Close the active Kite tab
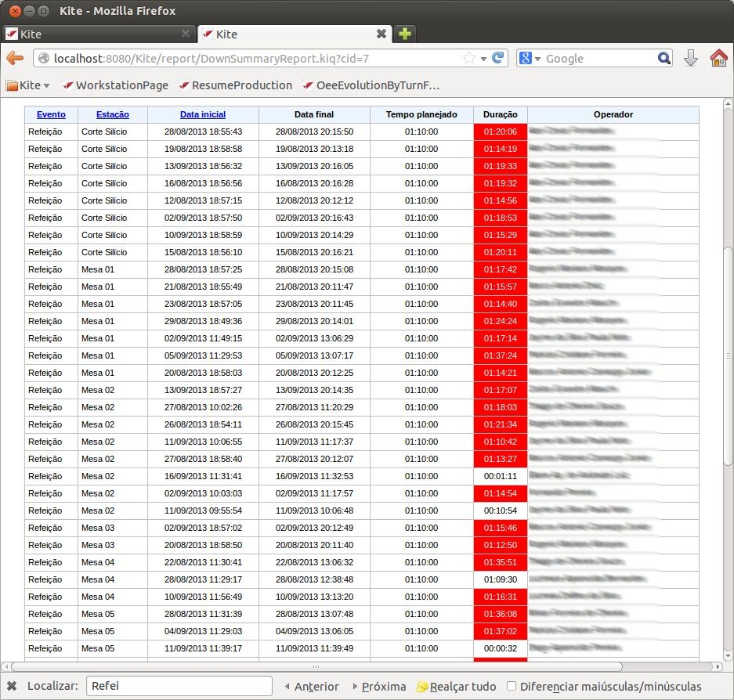This screenshot has height=700, width=734. point(381,34)
